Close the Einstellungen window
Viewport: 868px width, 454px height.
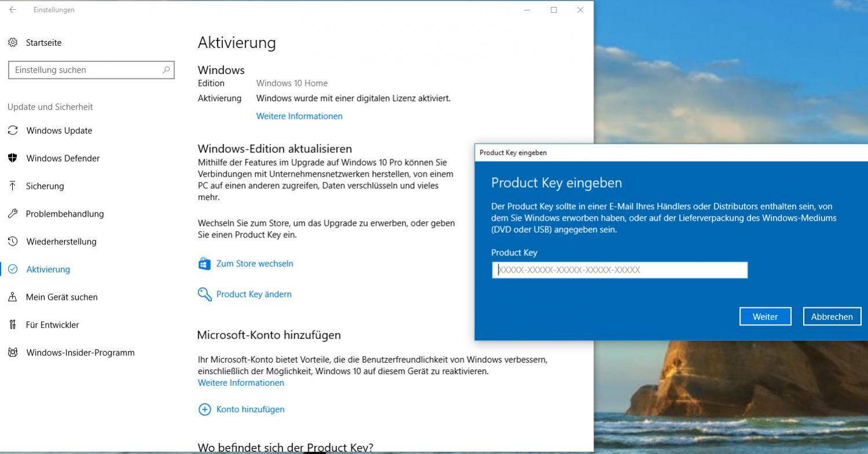click(x=580, y=10)
